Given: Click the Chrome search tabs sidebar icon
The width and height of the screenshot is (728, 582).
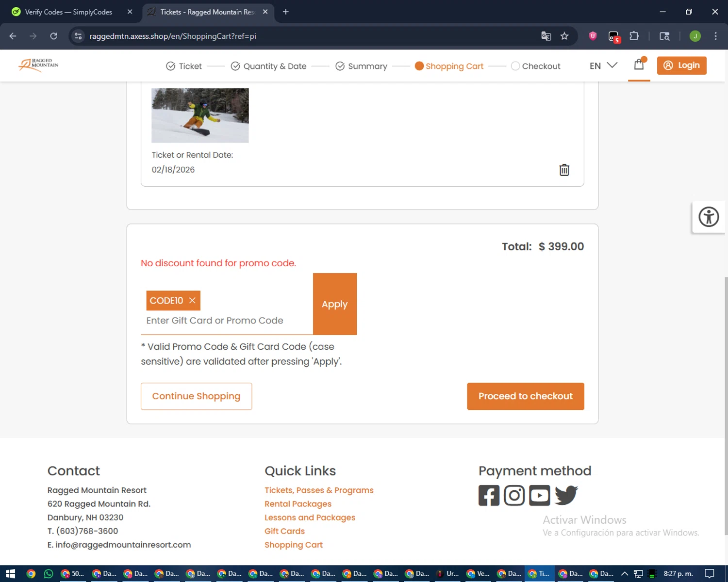Looking at the screenshot, I should [x=664, y=36].
